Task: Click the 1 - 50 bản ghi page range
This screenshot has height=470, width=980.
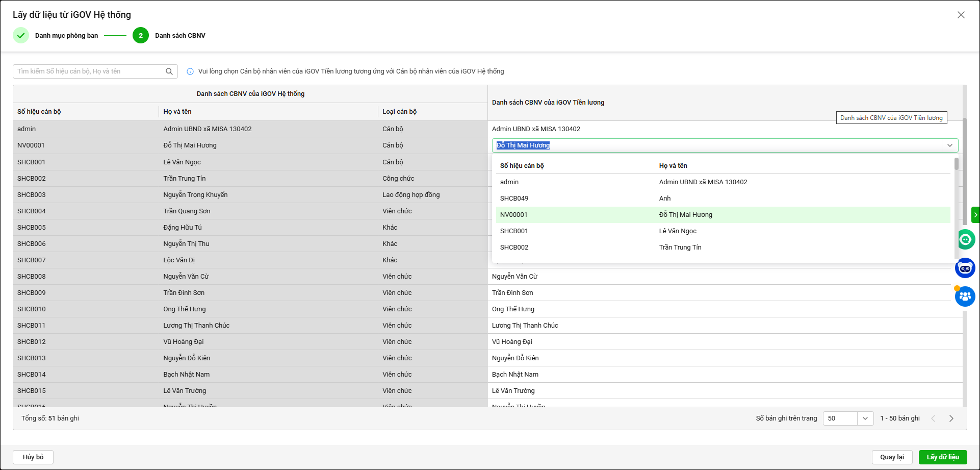Action: tap(900, 418)
